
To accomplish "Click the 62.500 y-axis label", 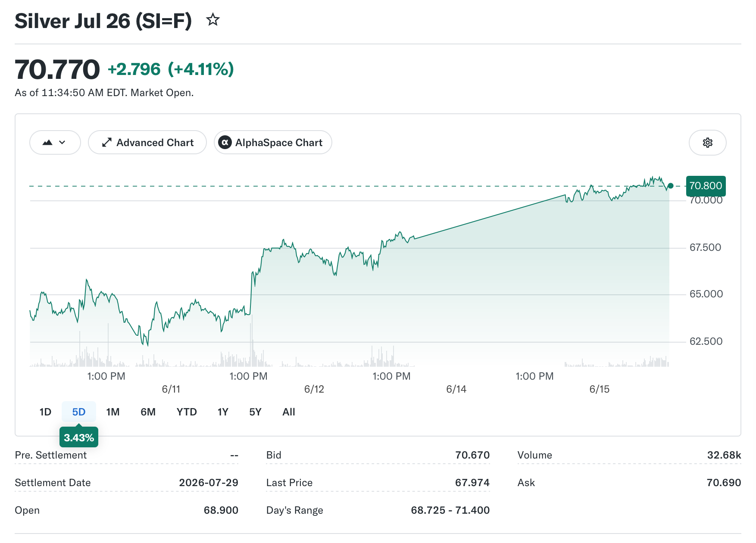I will coord(706,341).
